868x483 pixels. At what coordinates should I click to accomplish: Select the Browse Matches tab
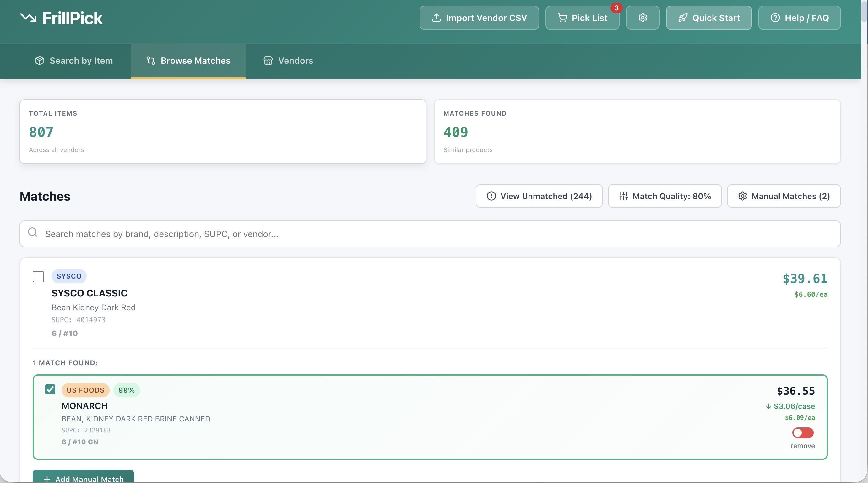(x=188, y=61)
